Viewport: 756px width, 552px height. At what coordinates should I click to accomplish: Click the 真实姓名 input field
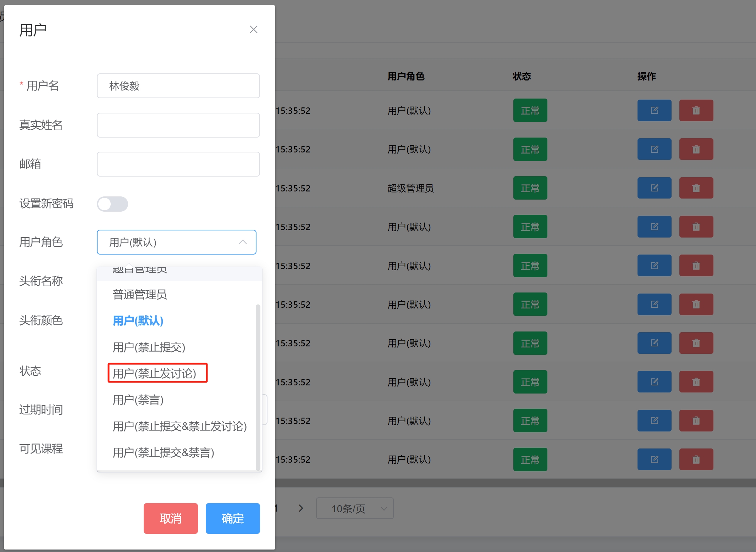click(x=178, y=125)
